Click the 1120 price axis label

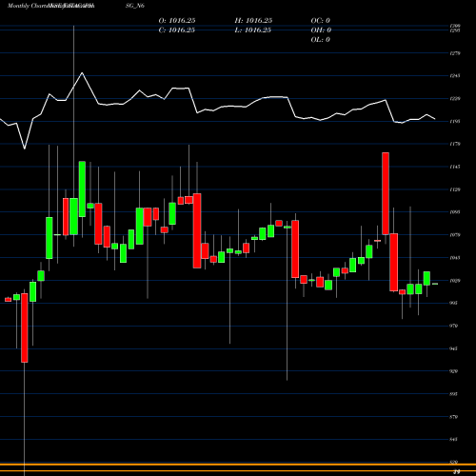pyautogui.click(x=455, y=189)
